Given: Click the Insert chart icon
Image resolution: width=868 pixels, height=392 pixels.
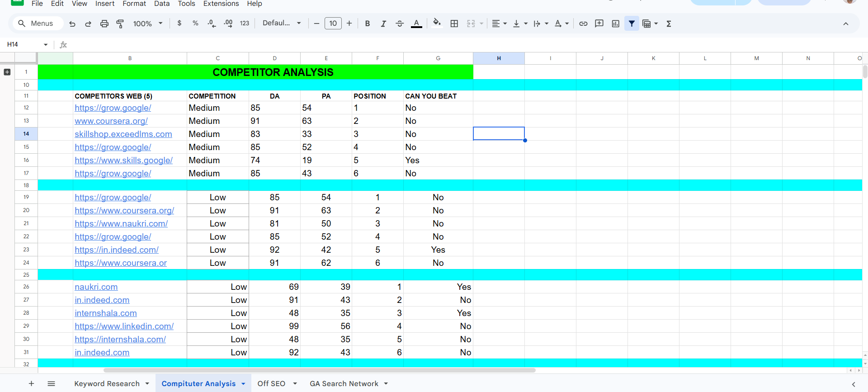Looking at the screenshot, I should 615,24.
